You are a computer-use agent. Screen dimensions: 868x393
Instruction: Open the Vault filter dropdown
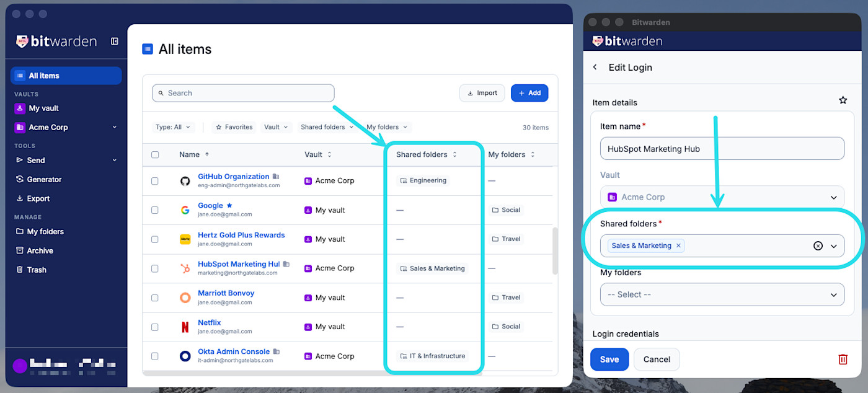pyautogui.click(x=276, y=127)
